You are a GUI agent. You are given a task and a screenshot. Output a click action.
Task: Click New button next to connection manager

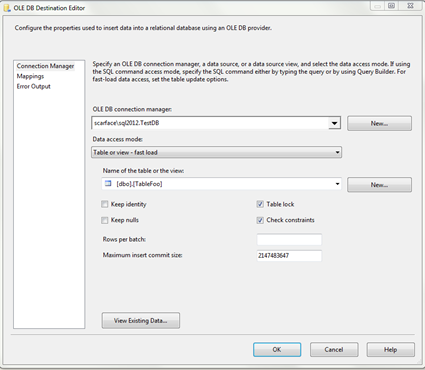click(379, 123)
